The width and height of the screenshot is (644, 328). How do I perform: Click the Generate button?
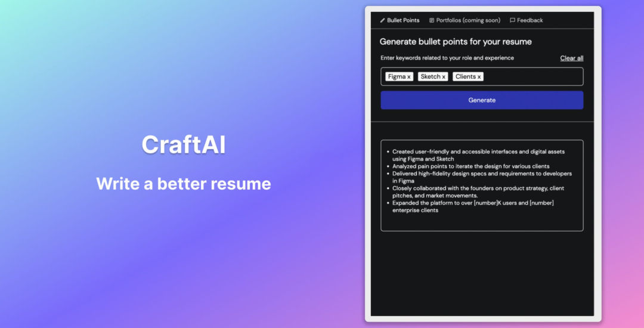482,100
